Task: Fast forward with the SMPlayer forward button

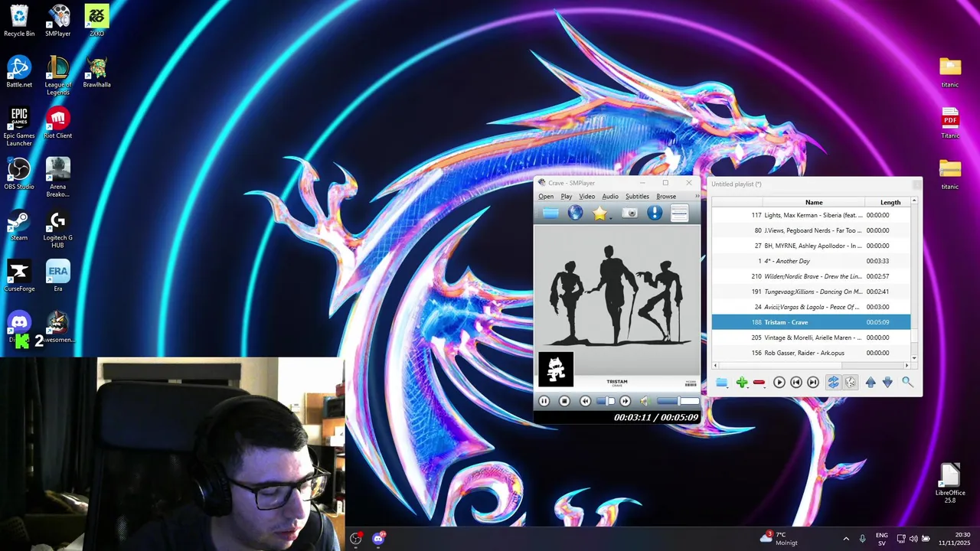Action: tap(626, 401)
